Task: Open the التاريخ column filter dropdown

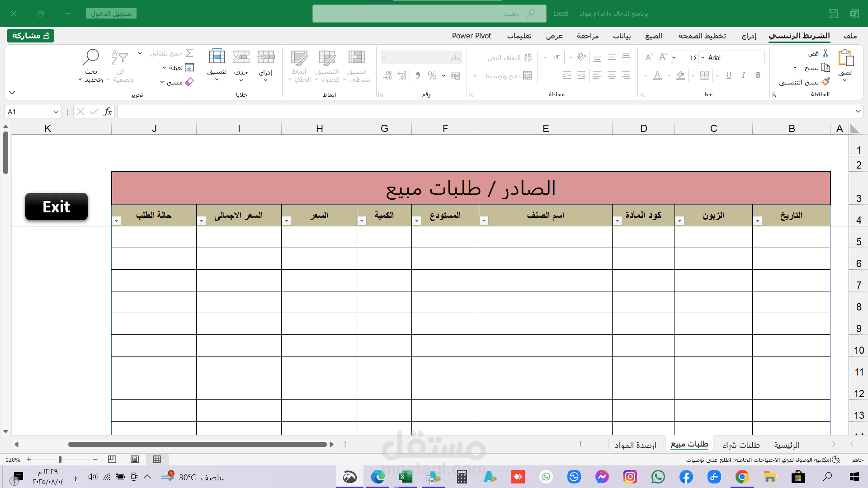Action: (x=758, y=221)
